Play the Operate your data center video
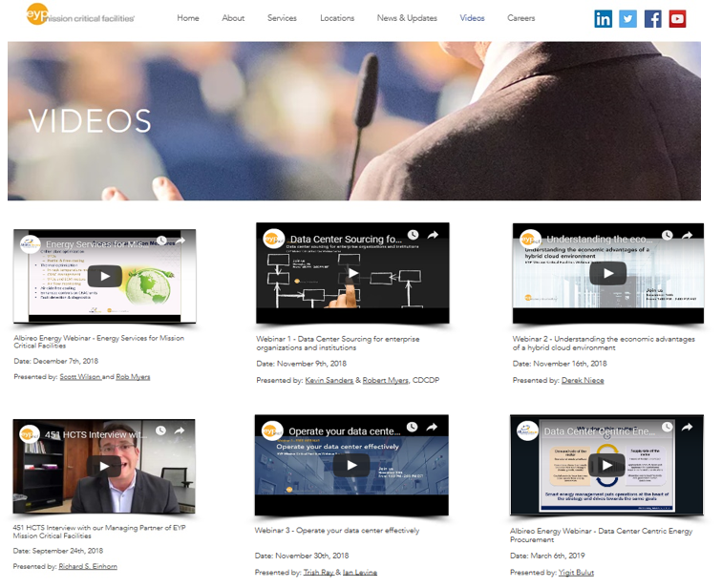Viewport: 722px width, 588px height. pyautogui.click(x=351, y=465)
